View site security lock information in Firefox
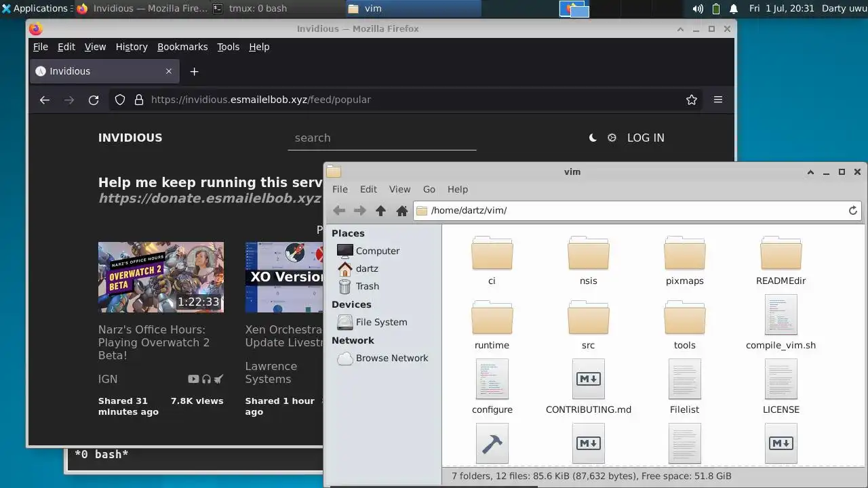The image size is (868, 488). coord(139,100)
